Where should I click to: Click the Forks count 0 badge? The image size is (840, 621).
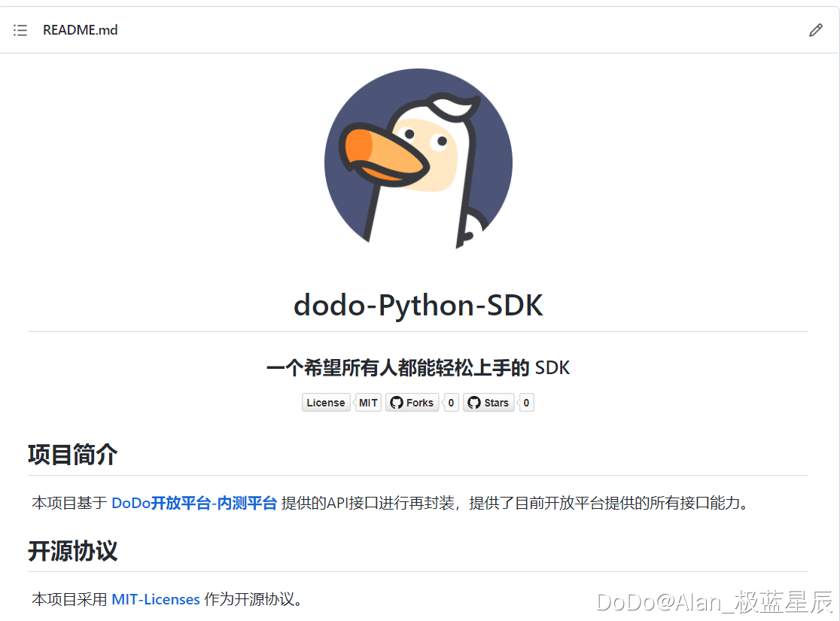click(451, 403)
